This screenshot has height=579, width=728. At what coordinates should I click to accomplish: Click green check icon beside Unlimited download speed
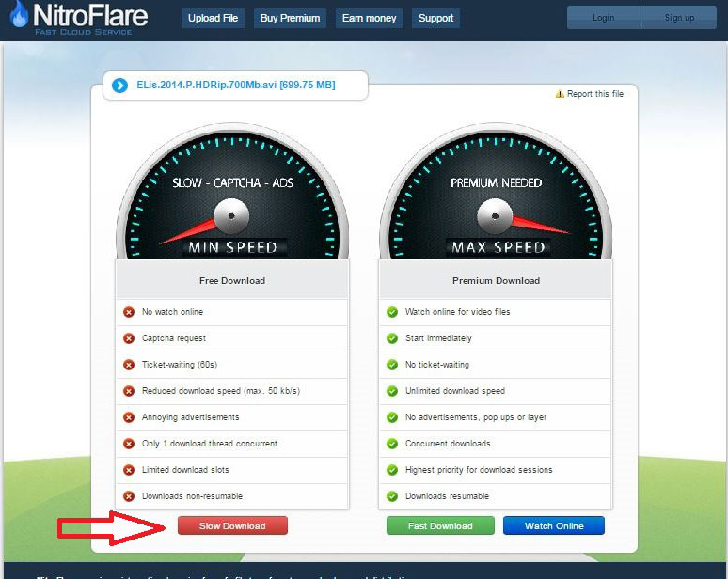392,391
